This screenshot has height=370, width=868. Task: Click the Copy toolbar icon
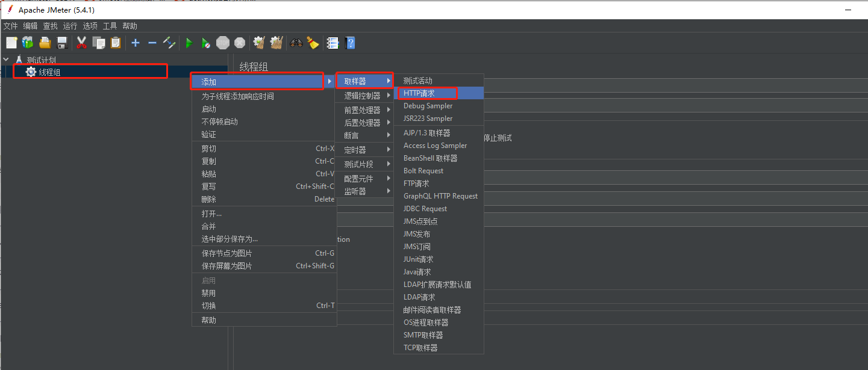(99, 43)
